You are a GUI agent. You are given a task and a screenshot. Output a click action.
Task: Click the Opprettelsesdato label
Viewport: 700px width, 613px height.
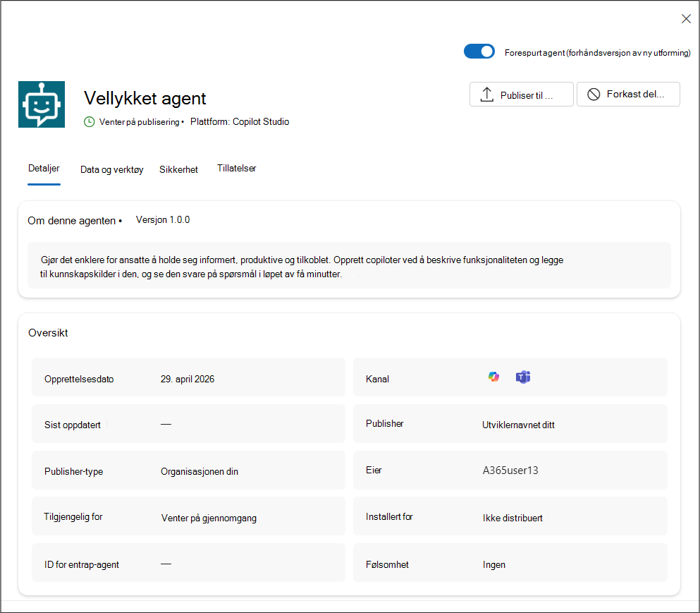click(79, 379)
